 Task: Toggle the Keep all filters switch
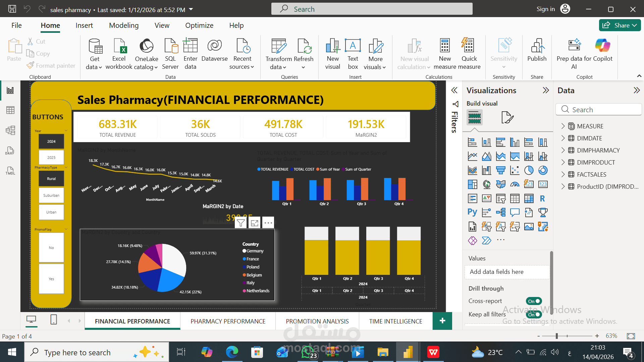click(534, 314)
